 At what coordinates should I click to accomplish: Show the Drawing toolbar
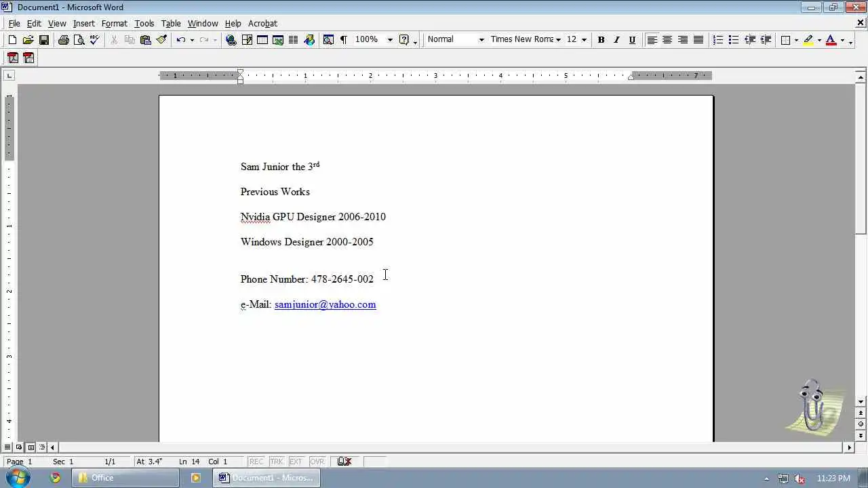click(309, 40)
